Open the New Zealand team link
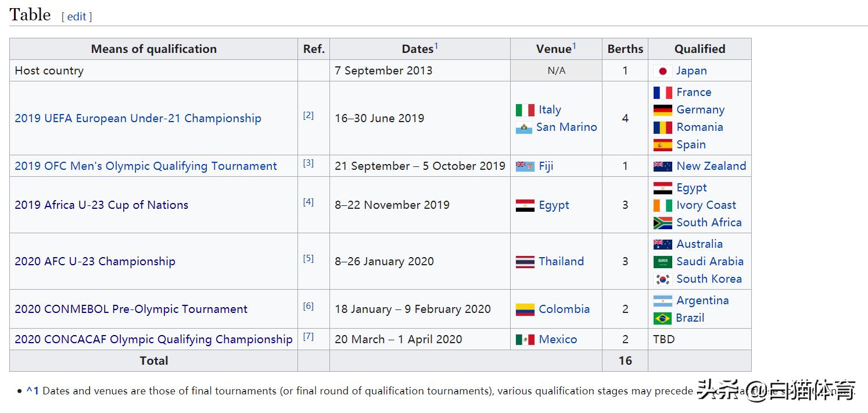868x413 pixels. click(x=711, y=166)
